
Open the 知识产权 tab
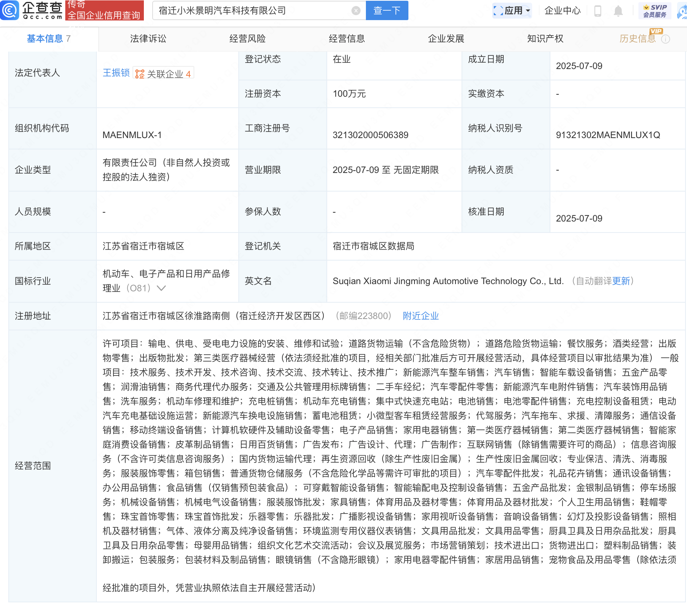pos(545,39)
